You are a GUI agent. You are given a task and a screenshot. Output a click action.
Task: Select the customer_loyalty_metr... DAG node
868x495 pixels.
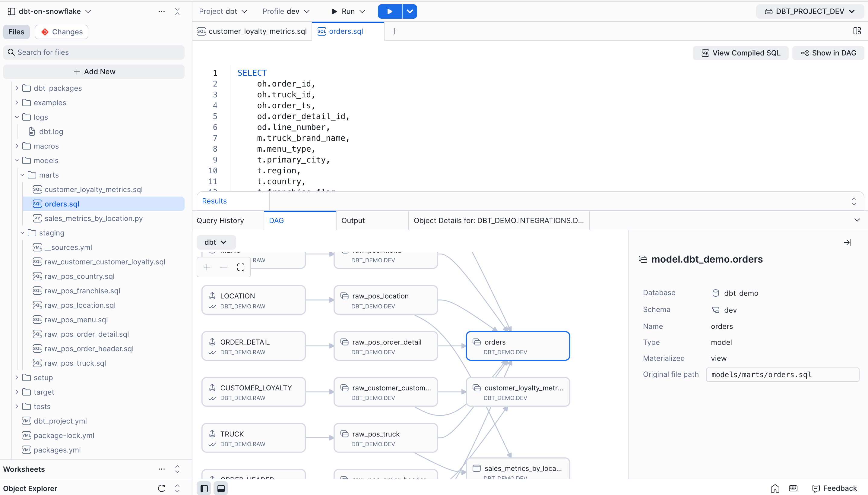pos(518,392)
